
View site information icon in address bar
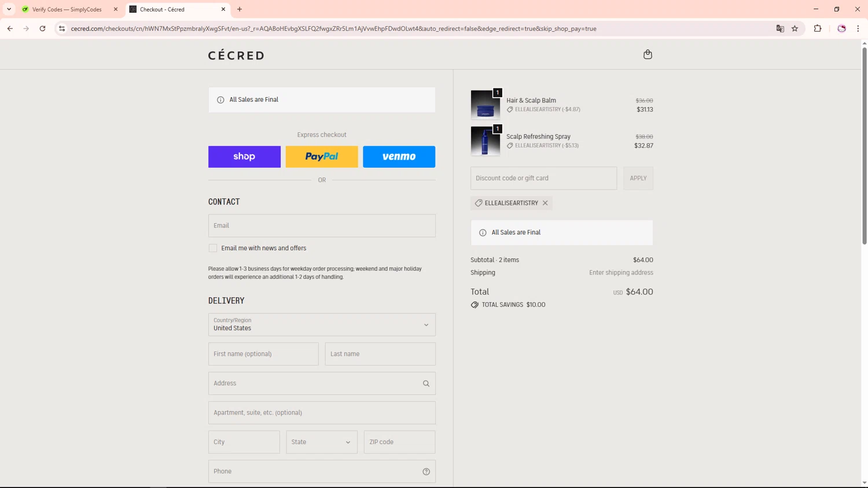pos(62,28)
